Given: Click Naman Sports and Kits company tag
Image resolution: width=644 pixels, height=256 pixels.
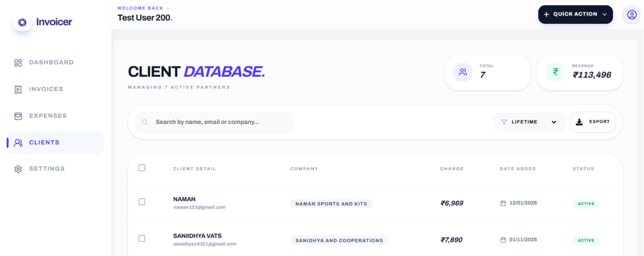Looking at the screenshot, I should click(x=331, y=204).
